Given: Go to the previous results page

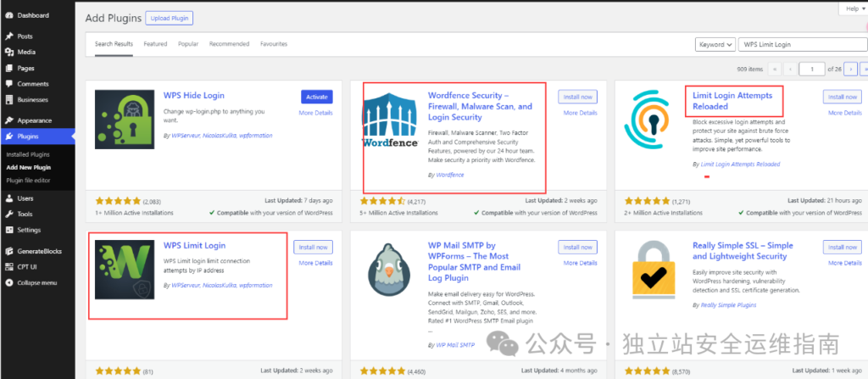Looking at the screenshot, I should [x=791, y=70].
